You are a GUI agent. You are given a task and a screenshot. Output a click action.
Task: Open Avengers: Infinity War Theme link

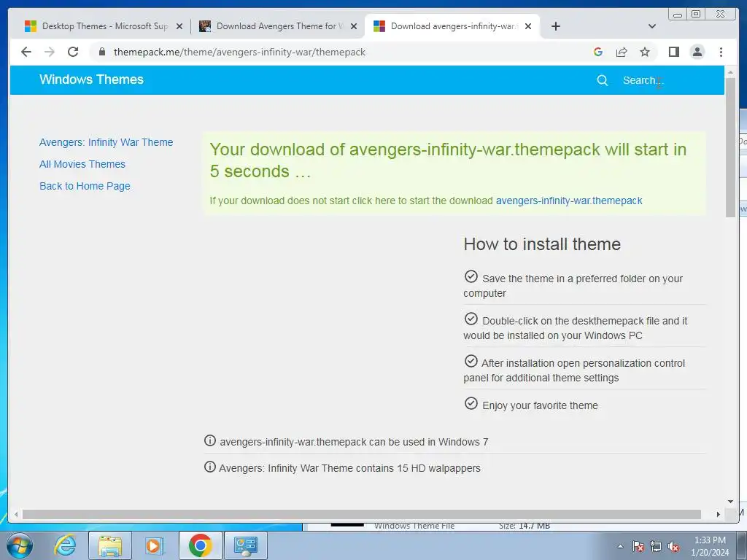107,142
